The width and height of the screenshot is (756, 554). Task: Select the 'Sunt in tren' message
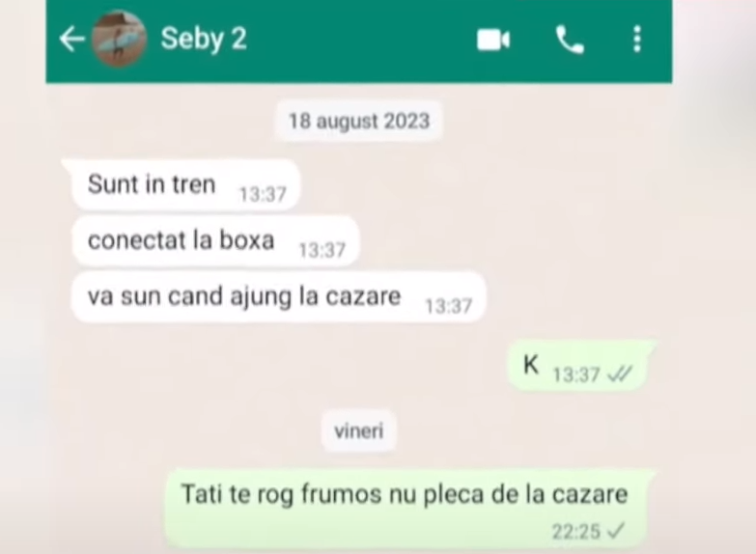185,185
